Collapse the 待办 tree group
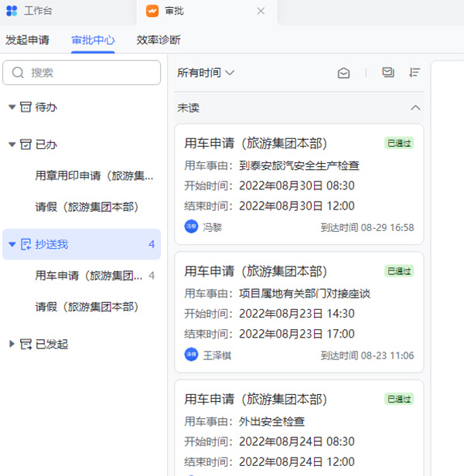This screenshot has width=464, height=476. click(x=12, y=107)
